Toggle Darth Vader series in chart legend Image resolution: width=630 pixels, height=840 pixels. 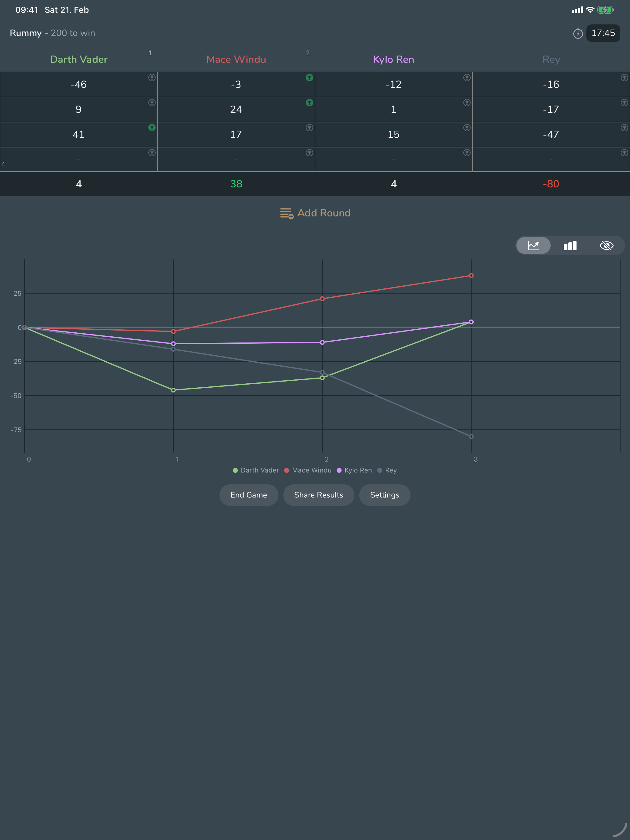pyautogui.click(x=255, y=470)
